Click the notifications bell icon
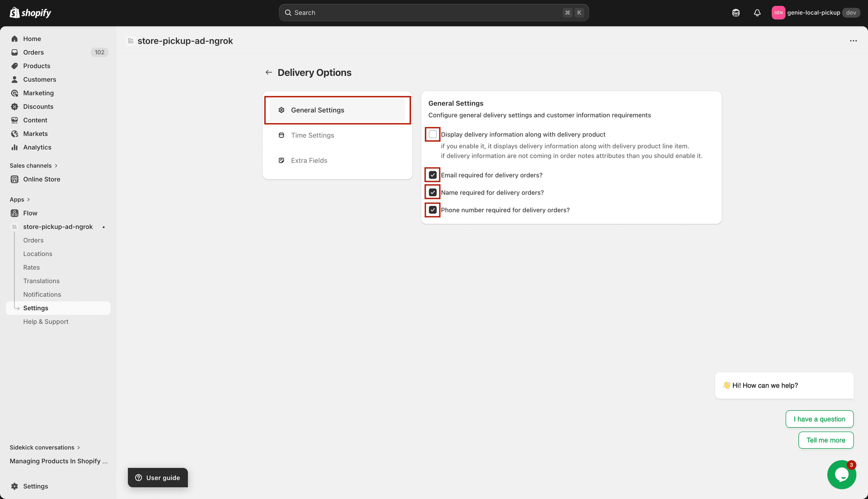Screen dimensions: 868x499 coord(757,12)
